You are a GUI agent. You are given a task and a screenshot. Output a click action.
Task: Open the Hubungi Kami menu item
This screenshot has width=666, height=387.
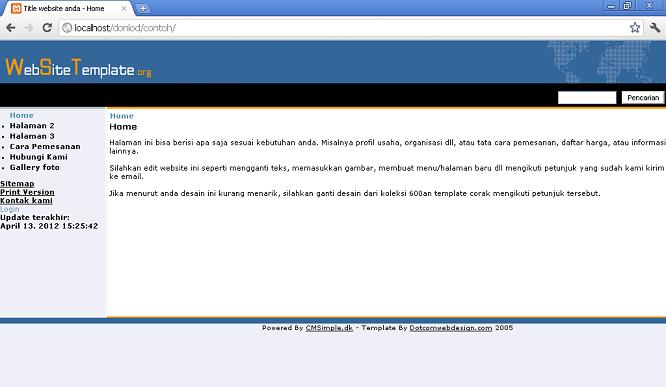(x=39, y=157)
